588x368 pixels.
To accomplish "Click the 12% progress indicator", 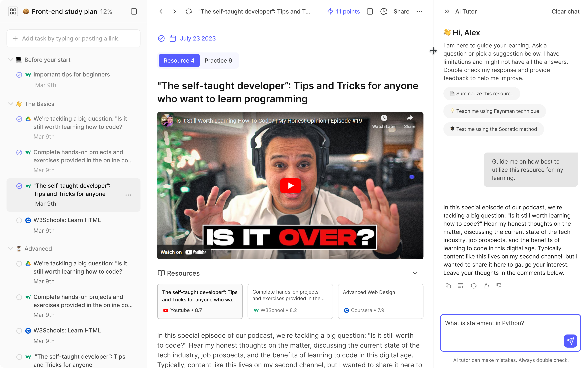I will 106,11.
